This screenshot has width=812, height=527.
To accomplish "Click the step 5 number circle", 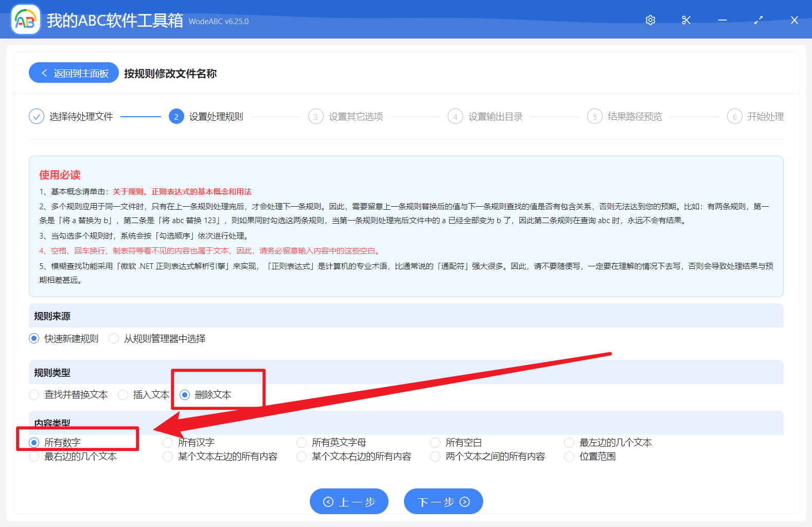I will pyautogui.click(x=595, y=117).
